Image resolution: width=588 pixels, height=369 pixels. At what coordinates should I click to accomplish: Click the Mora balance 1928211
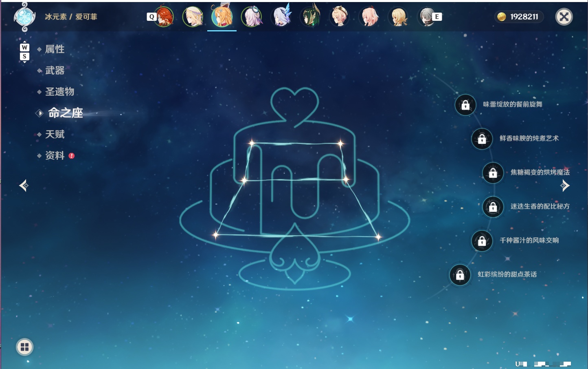click(x=524, y=17)
